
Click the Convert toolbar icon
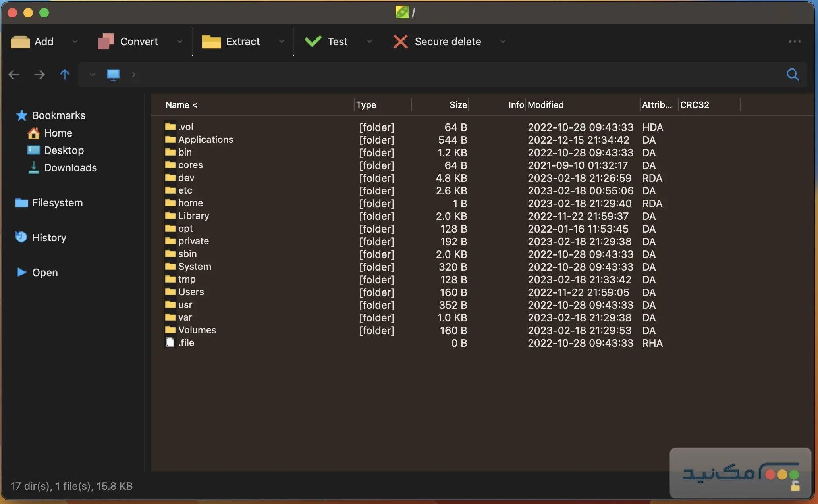pos(106,42)
